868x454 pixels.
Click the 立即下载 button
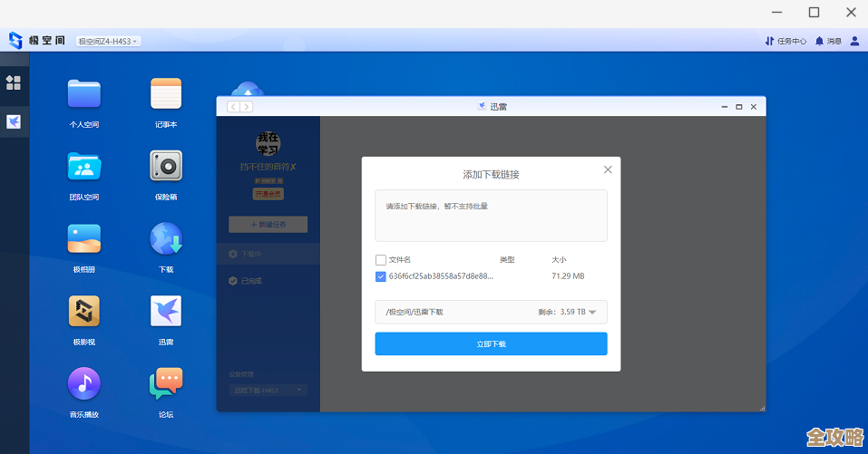point(491,344)
